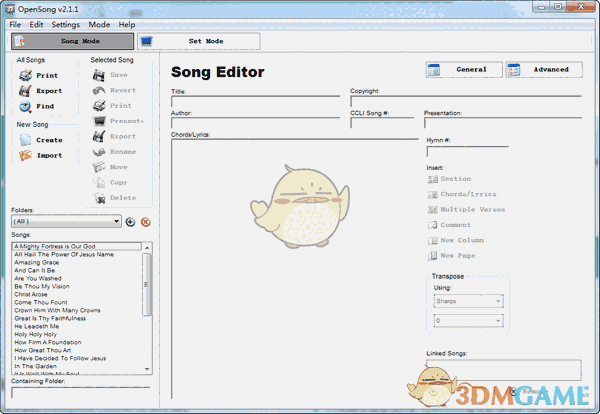Delete the selected song
Image resolution: width=600 pixels, height=414 pixels.
tap(114, 197)
